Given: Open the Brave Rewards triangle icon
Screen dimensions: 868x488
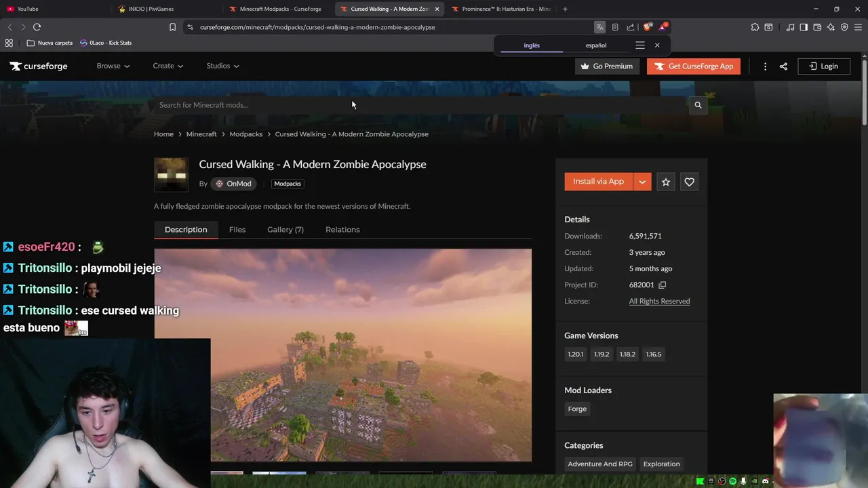Looking at the screenshot, I should (663, 27).
